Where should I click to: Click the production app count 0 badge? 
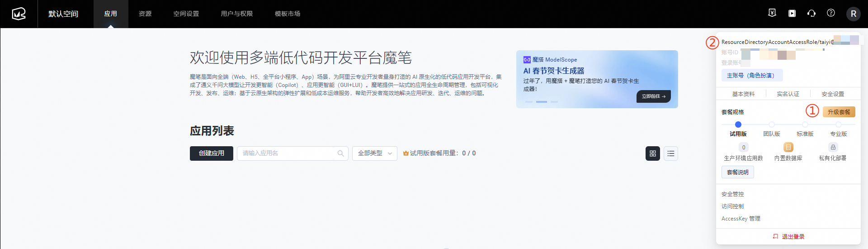pos(744,147)
